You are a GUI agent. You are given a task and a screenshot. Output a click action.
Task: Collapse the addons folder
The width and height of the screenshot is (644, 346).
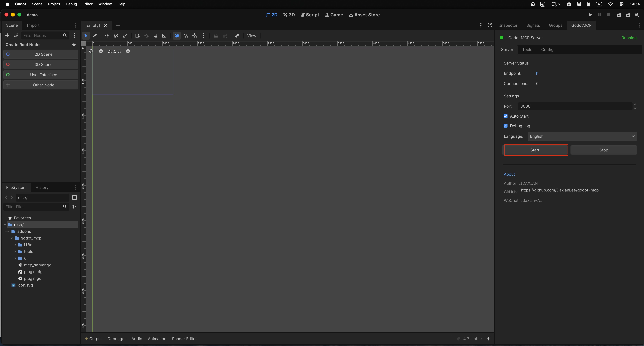9,232
